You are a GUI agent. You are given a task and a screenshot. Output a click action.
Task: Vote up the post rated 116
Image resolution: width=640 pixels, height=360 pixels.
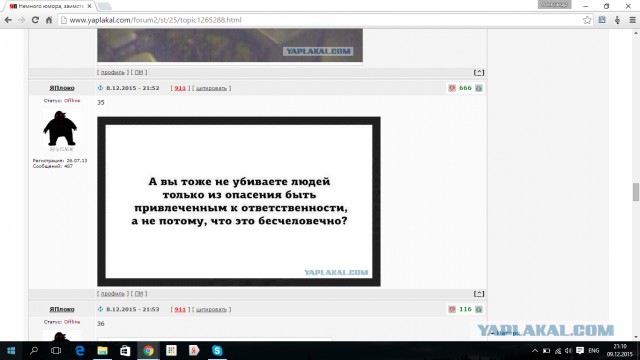tap(478, 309)
